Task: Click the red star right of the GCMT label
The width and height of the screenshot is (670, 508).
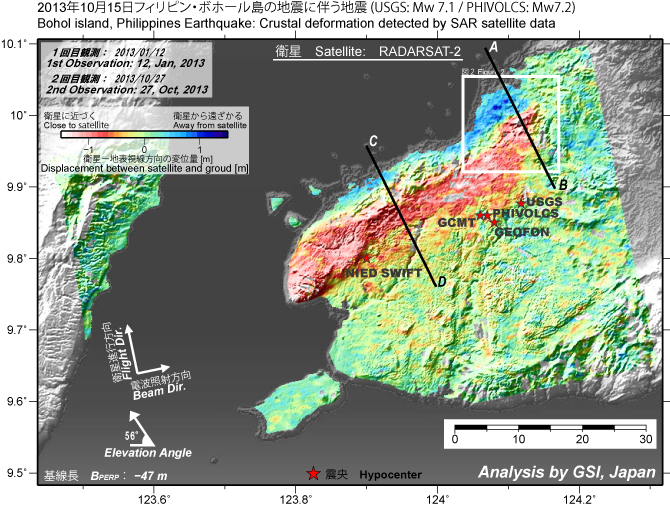Action: 480,215
